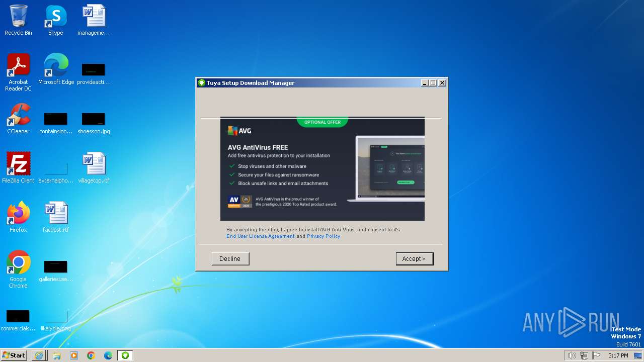Viewport: 644px width, 362px height.
Task: Select the Acrobat Reader DC shortcut
Action: pyautogui.click(x=18, y=72)
